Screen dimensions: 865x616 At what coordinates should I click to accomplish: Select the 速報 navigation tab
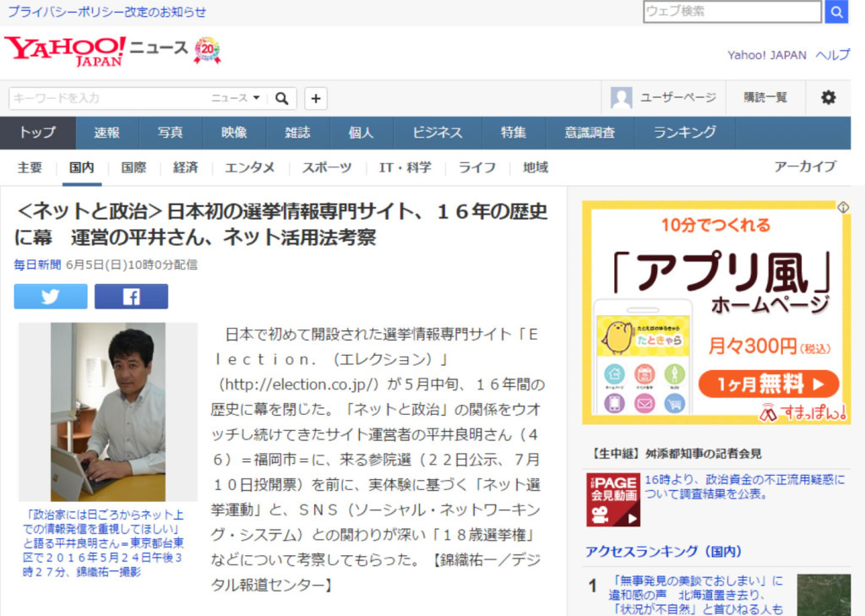(106, 133)
